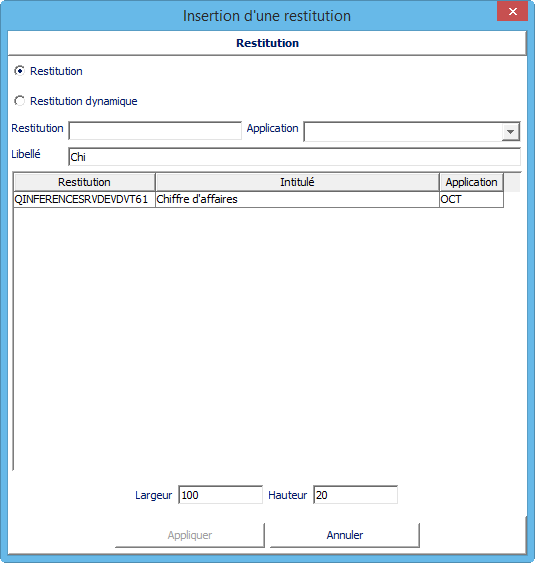Sort by the Restitution column header
The height and width of the screenshot is (563, 535).
coord(84,182)
